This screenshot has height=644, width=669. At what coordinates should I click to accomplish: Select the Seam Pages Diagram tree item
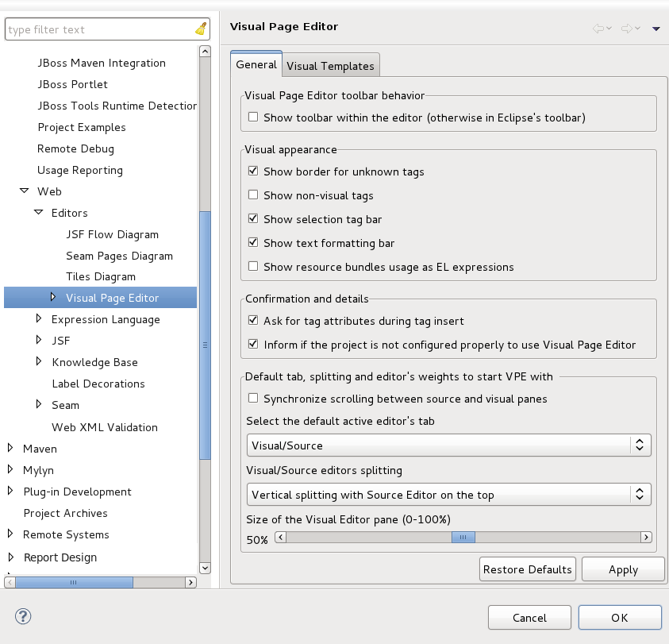tap(120, 256)
